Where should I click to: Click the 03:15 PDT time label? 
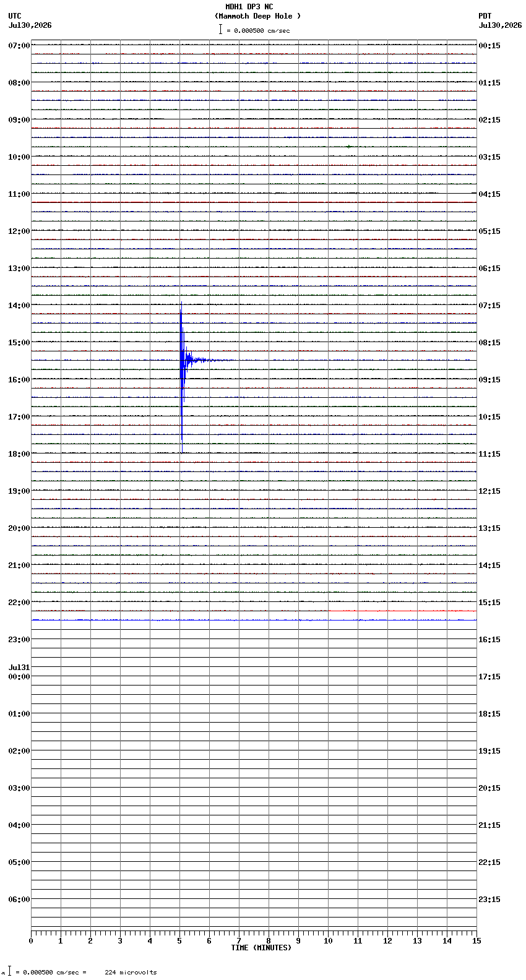[x=489, y=157]
